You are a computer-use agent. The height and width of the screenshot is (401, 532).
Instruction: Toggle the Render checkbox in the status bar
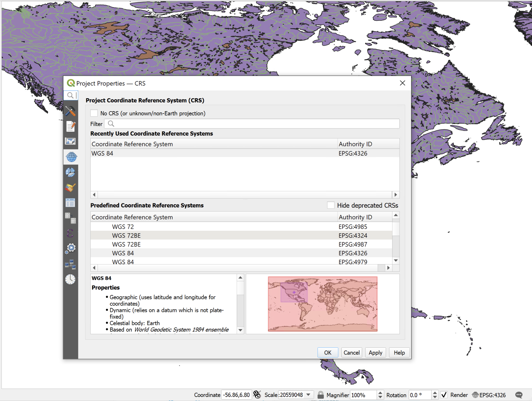coord(444,395)
